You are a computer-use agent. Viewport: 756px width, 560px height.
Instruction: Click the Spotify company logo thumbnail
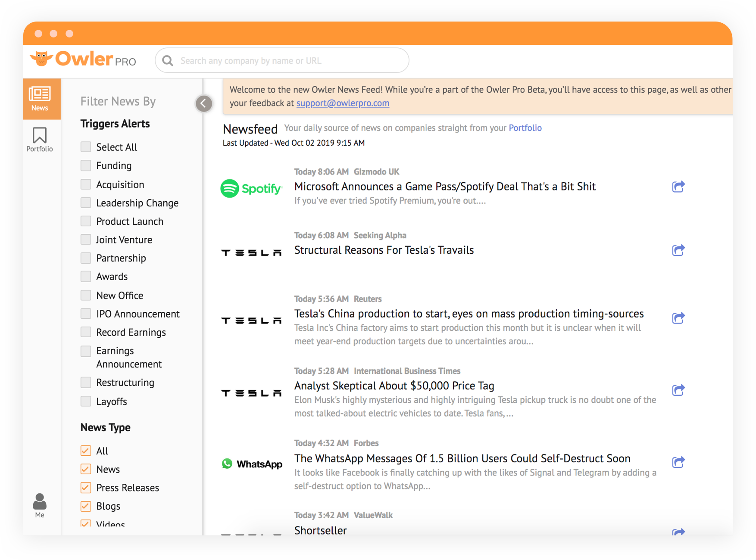[x=251, y=188]
